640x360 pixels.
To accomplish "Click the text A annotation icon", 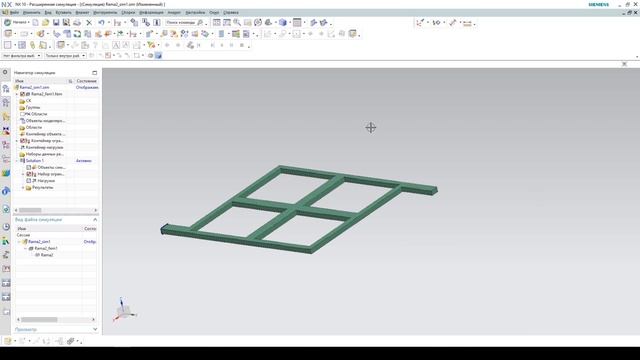I will pos(116,45).
